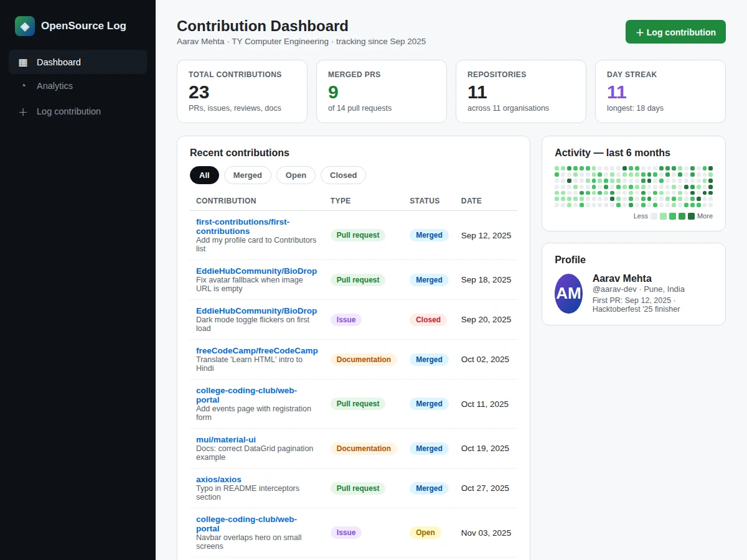Filter contributions by Merged
Screen dimensions: 747x560
click(x=248, y=175)
